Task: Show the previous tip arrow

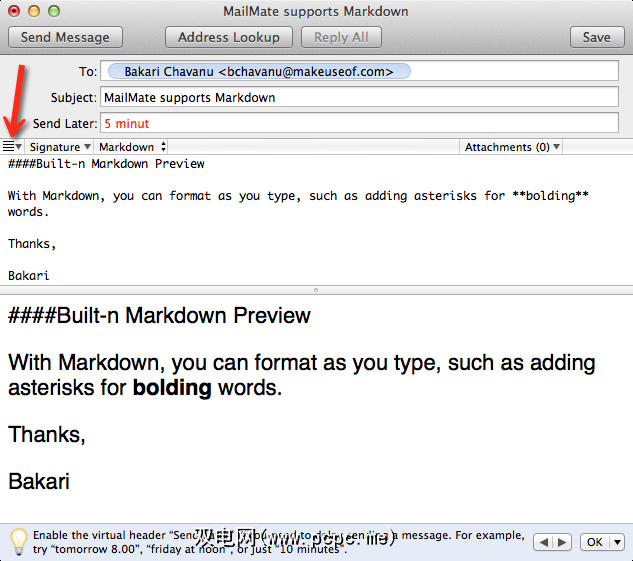Action: click(x=543, y=542)
